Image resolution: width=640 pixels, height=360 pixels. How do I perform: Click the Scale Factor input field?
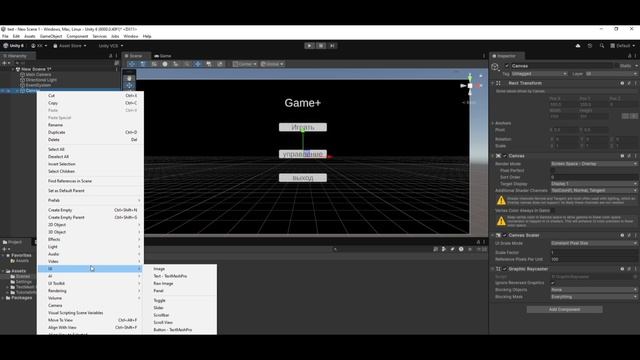[x=594, y=253]
